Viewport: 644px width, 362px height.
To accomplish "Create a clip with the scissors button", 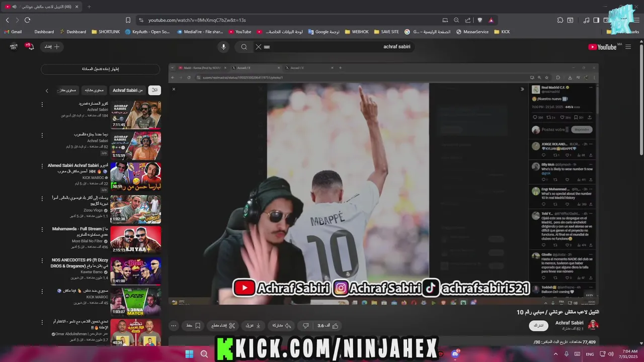I will click(222, 326).
